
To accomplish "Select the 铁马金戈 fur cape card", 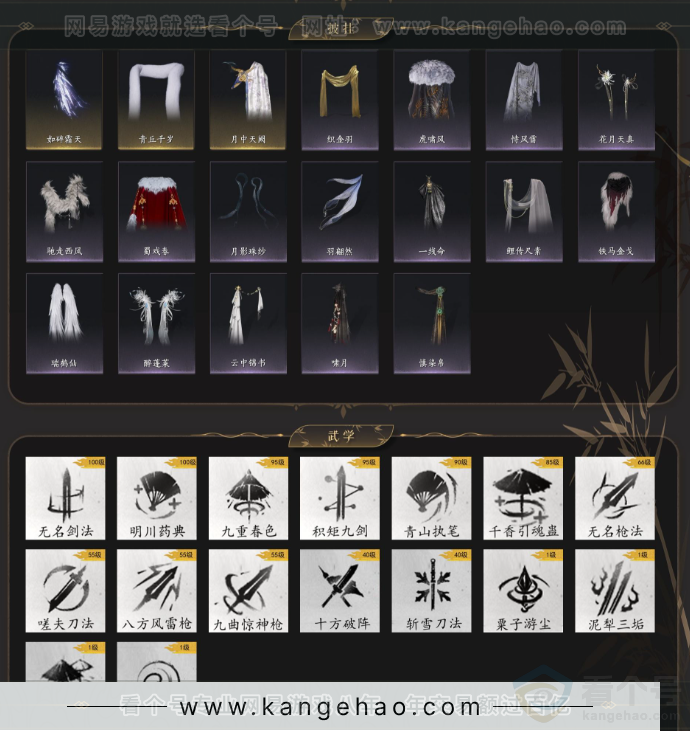I will click(x=616, y=211).
